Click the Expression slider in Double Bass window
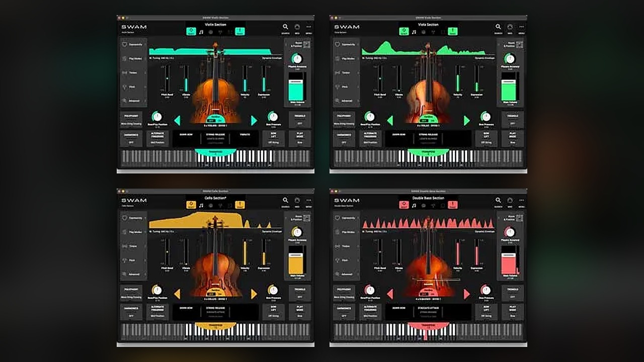This screenshot has width=644, height=362. click(476, 252)
